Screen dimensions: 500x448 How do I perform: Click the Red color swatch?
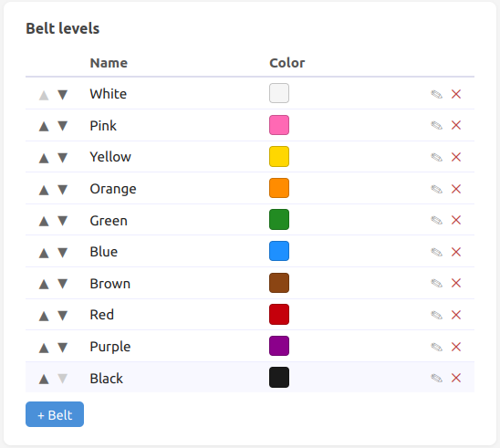[x=279, y=315]
